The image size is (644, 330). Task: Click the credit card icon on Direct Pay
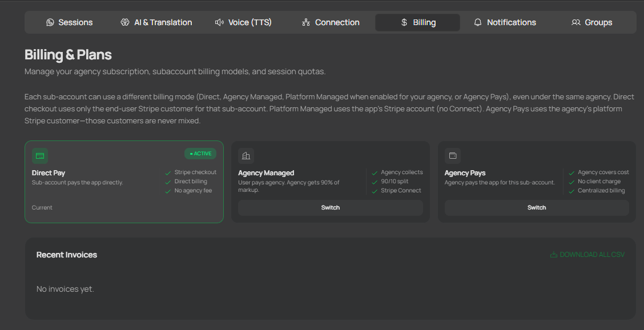[x=40, y=156]
